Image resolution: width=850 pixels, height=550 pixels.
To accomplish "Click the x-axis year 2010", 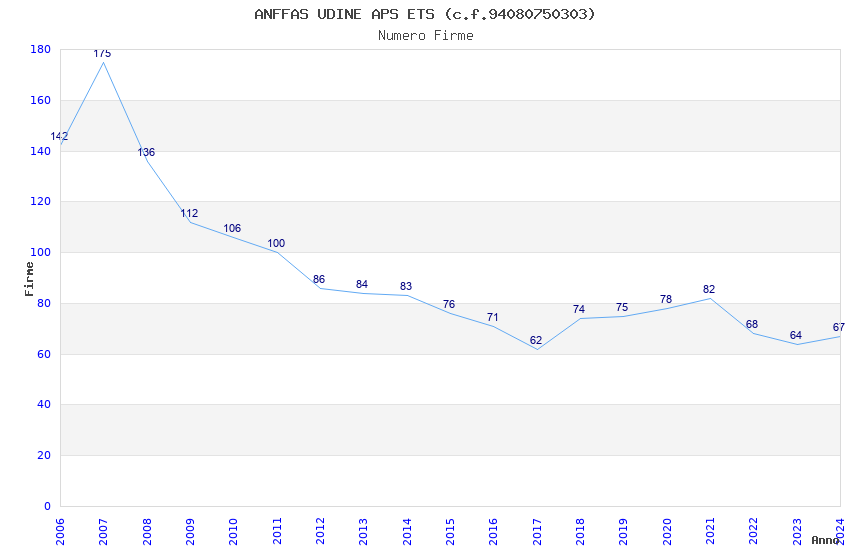I will 233,532.
